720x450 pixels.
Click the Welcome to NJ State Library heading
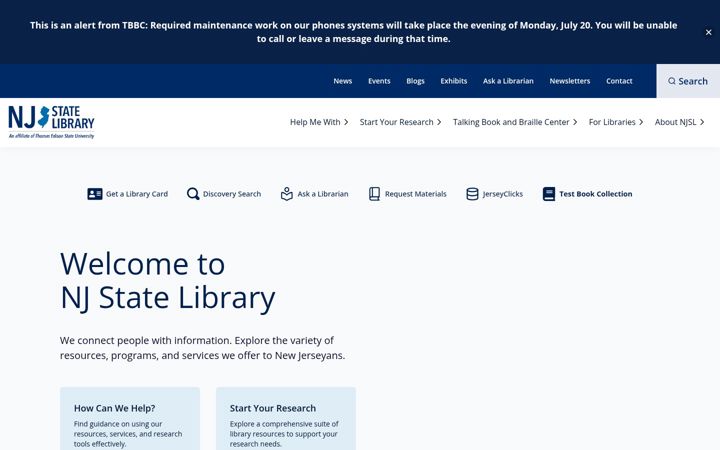click(168, 281)
